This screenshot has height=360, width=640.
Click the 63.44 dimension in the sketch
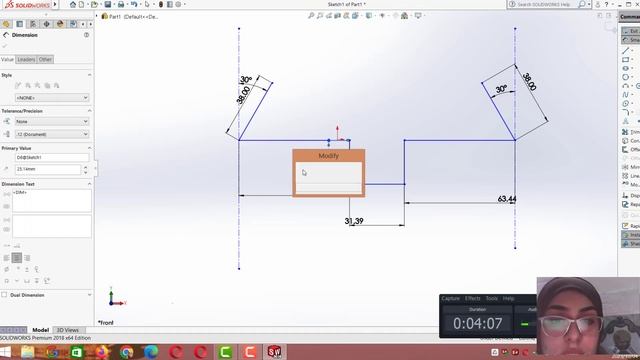click(x=507, y=199)
